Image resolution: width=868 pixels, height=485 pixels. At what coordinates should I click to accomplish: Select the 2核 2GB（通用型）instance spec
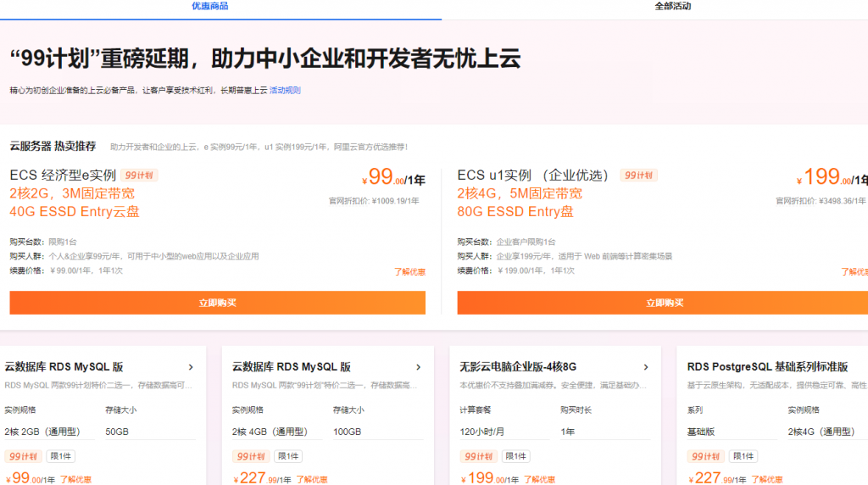[41, 432]
